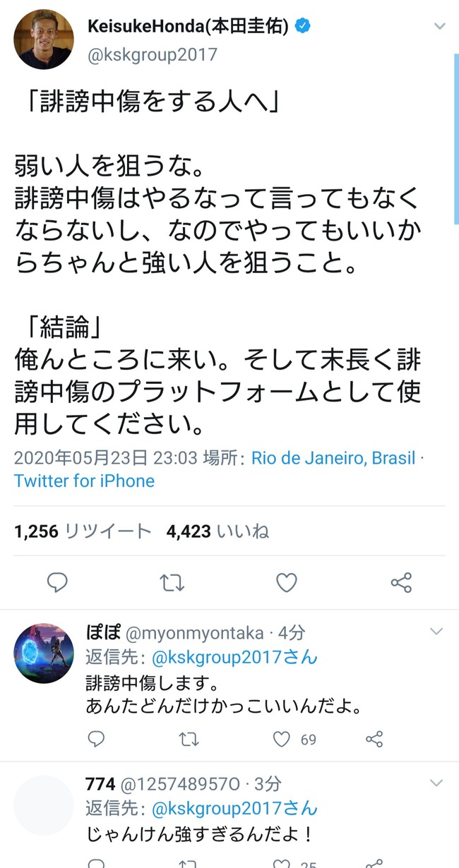Expand options chevron on ぽぽ's reply
This screenshot has width=459, height=868.
point(436,631)
